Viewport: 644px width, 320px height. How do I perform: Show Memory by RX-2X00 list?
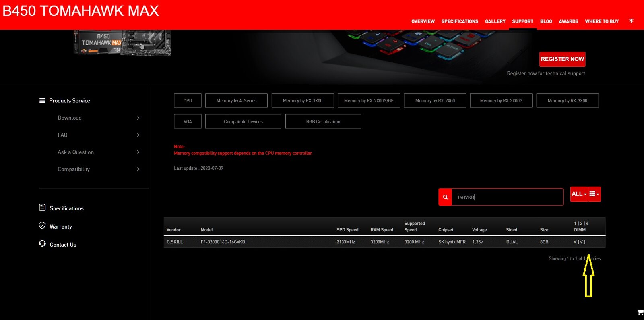435,100
